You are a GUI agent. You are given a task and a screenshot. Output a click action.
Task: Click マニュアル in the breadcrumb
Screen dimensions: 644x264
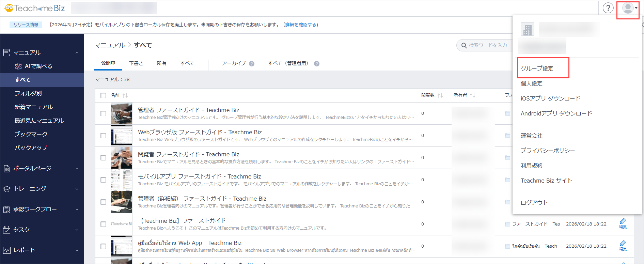pyautogui.click(x=110, y=45)
